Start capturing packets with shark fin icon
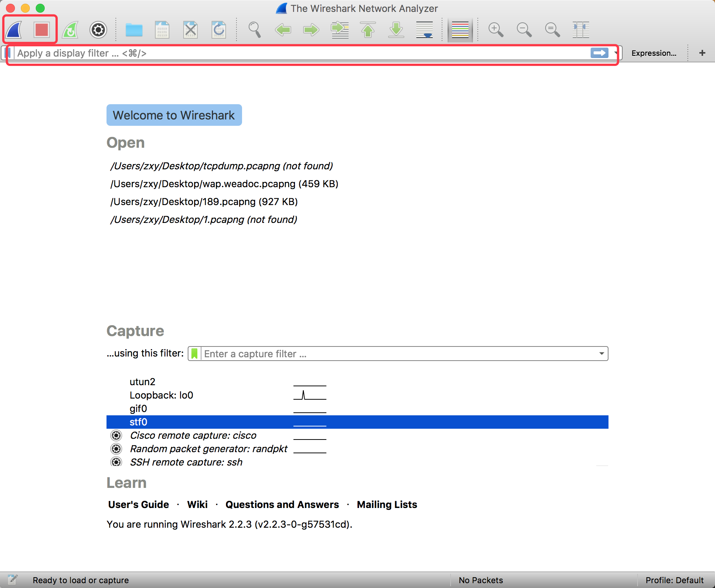 (x=14, y=30)
